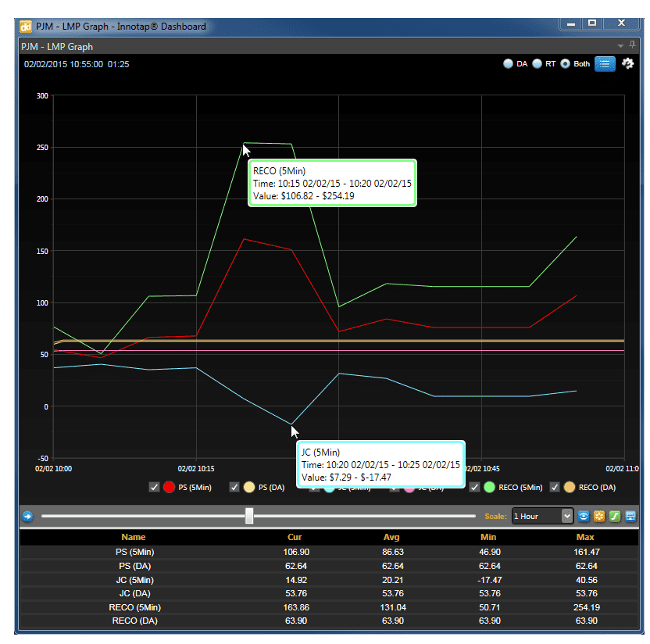The height and width of the screenshot is (644, 650).
Task: Click the RECO (DA) legend label
Action: 597,488
